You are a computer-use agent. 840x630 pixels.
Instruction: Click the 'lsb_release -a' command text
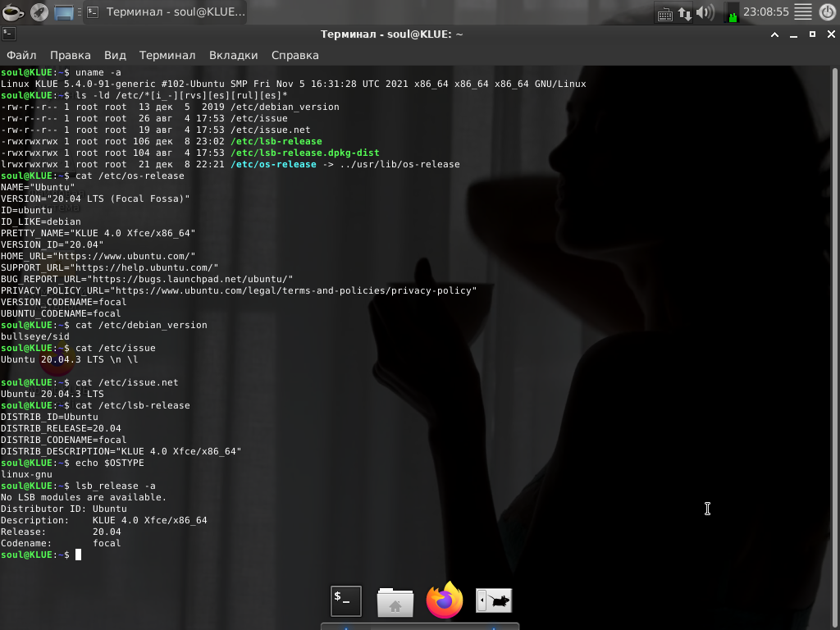115,486
